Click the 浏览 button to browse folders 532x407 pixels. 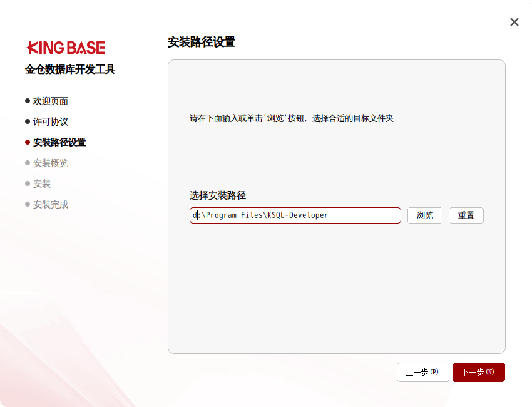425,215
